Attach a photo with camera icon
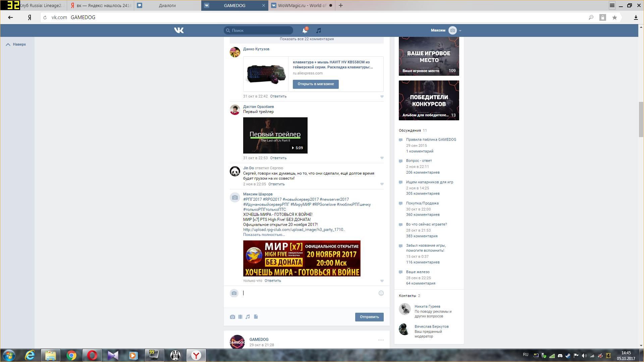644x362 pixels. (232, 317)
